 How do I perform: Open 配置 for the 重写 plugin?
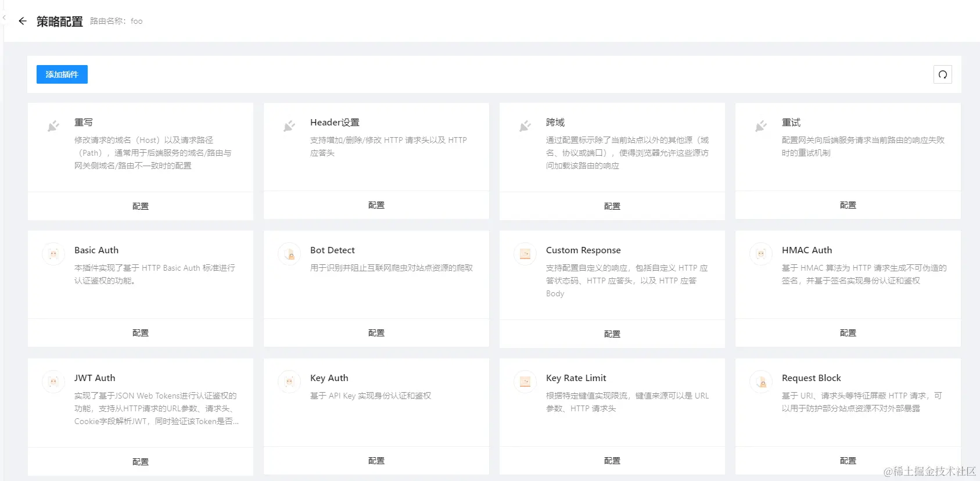(141, 206)
